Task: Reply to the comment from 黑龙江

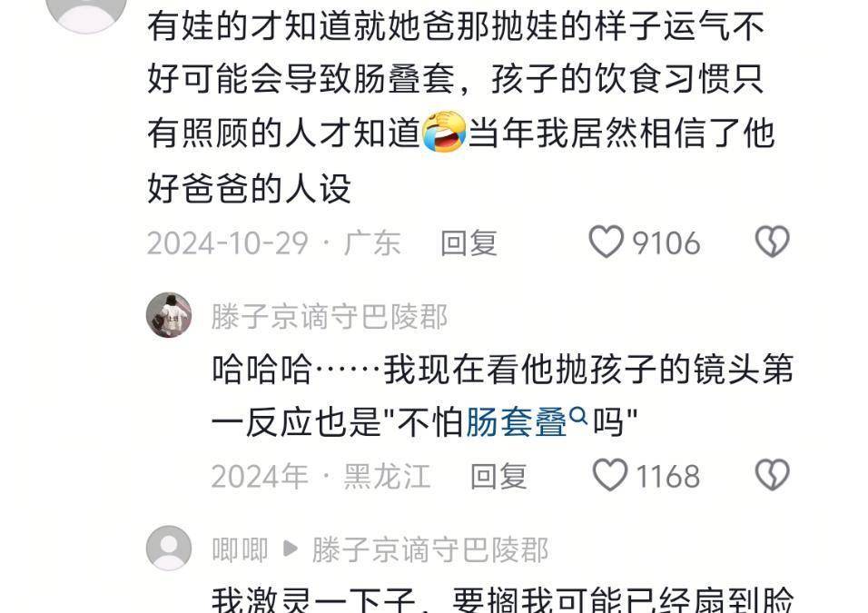Action: (498, 476)
